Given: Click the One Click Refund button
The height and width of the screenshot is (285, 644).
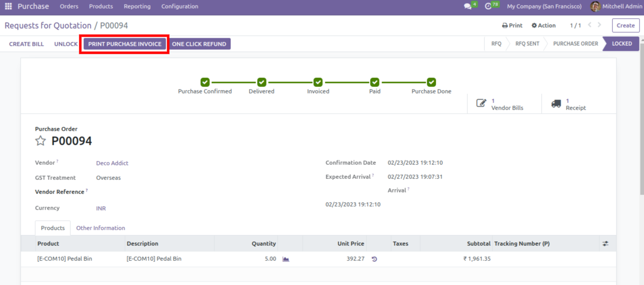Looking at the screenshot, I should 199,44.
